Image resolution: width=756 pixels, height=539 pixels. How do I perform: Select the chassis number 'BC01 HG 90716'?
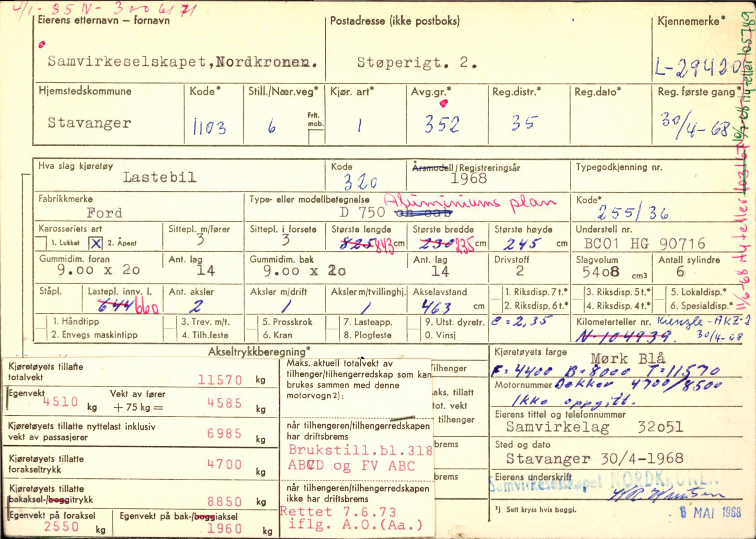pos(644,243)
